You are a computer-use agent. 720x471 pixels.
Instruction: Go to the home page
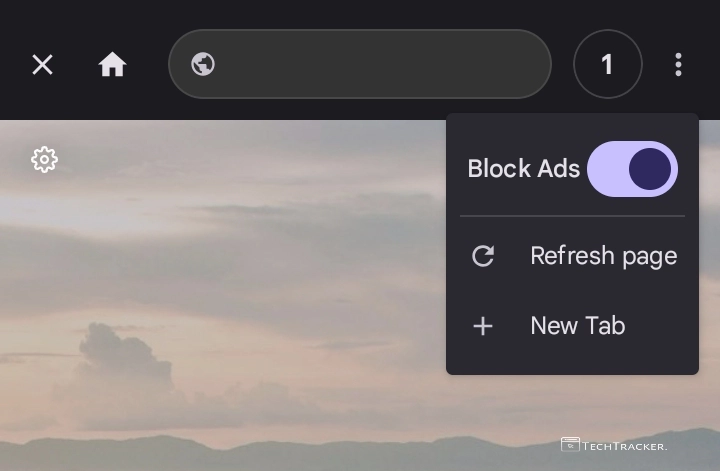click(x=112, y=65)
